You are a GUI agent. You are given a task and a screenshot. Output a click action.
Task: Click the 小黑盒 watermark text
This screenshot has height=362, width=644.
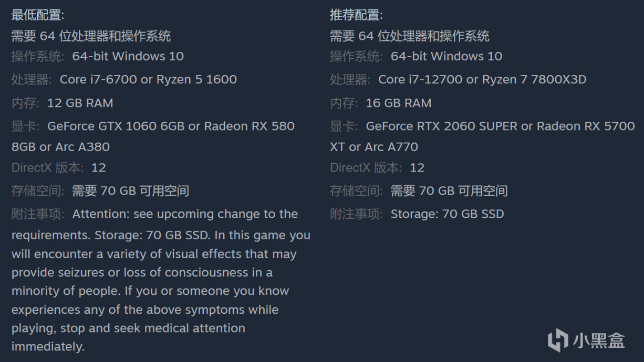pos(599,340)
